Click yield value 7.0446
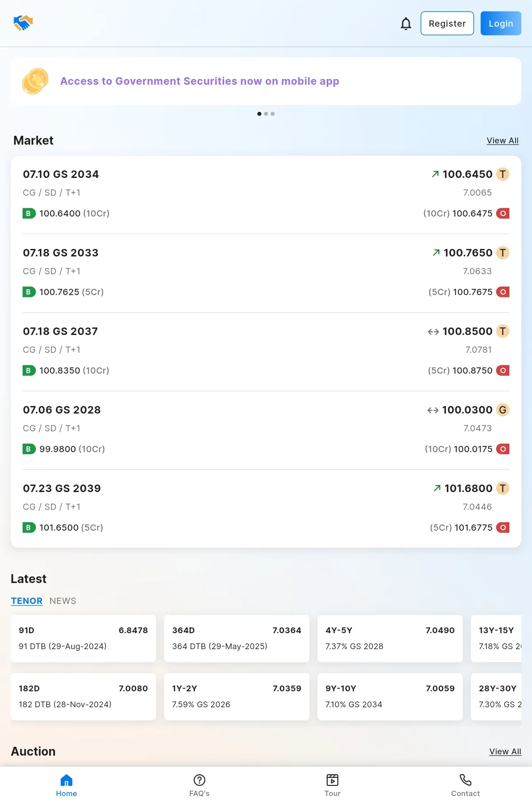This screenshot has height=804, width=532. [x=477, y=507]
